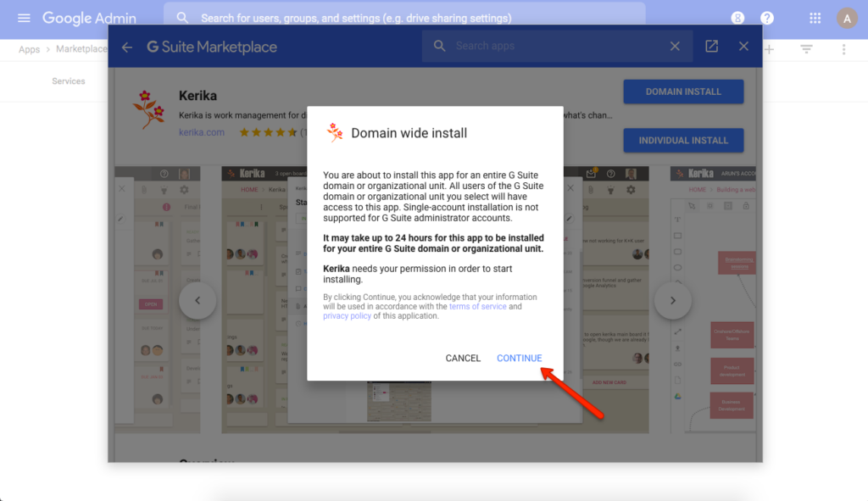
Task: Select the Services tab
Action: coord(69,81)
